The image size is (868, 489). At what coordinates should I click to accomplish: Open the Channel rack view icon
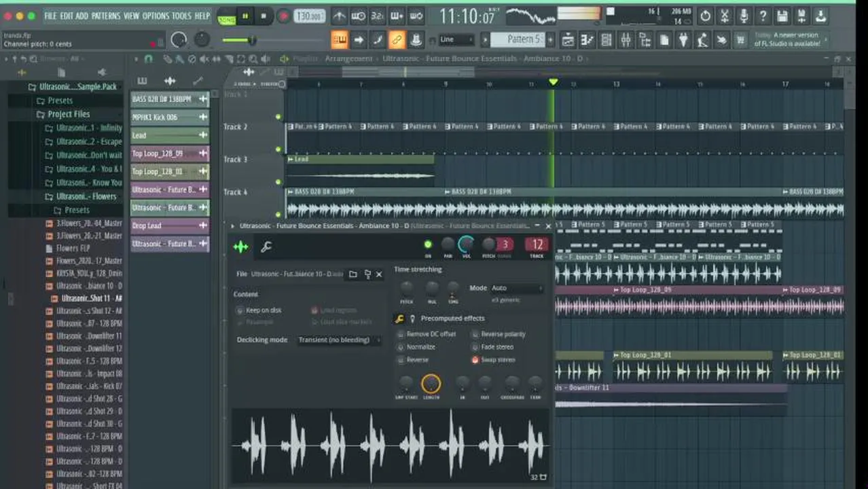click(x=607, y=40)
